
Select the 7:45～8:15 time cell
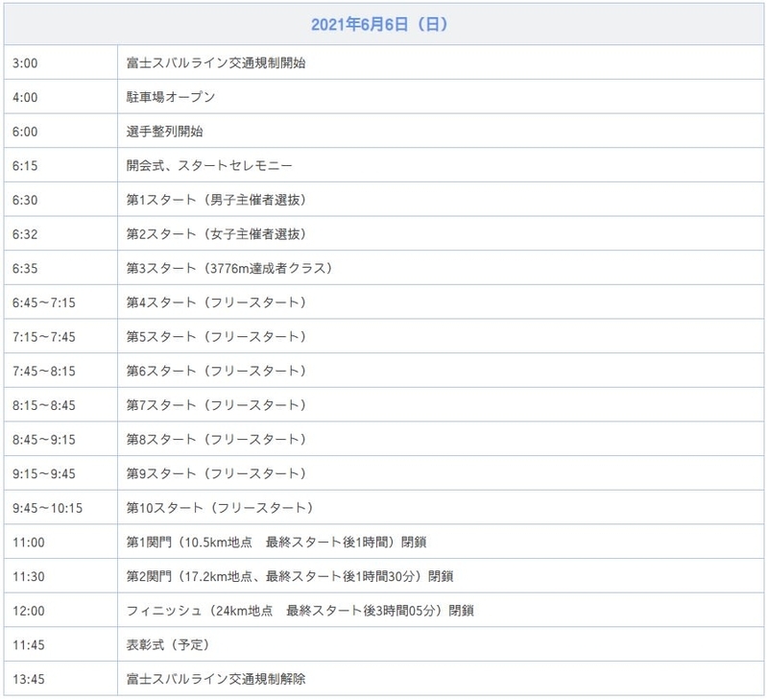click(60, 372)
